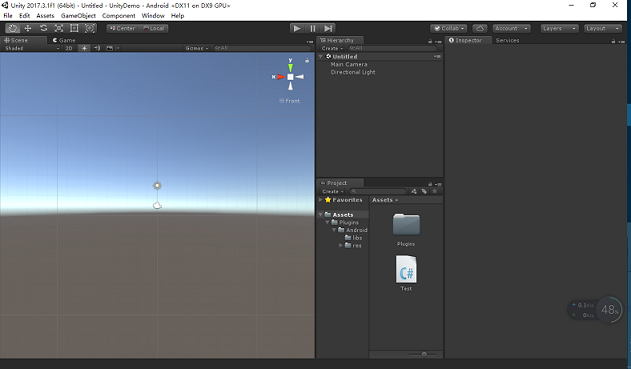Open the Shaded draw mode dropdown
The height and width of the screenshot is (369, 631).
click(31, 48)
